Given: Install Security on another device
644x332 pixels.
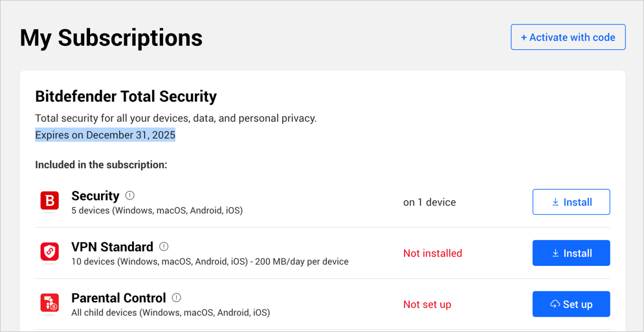Looking at the screenshot, I should [572, 202].
